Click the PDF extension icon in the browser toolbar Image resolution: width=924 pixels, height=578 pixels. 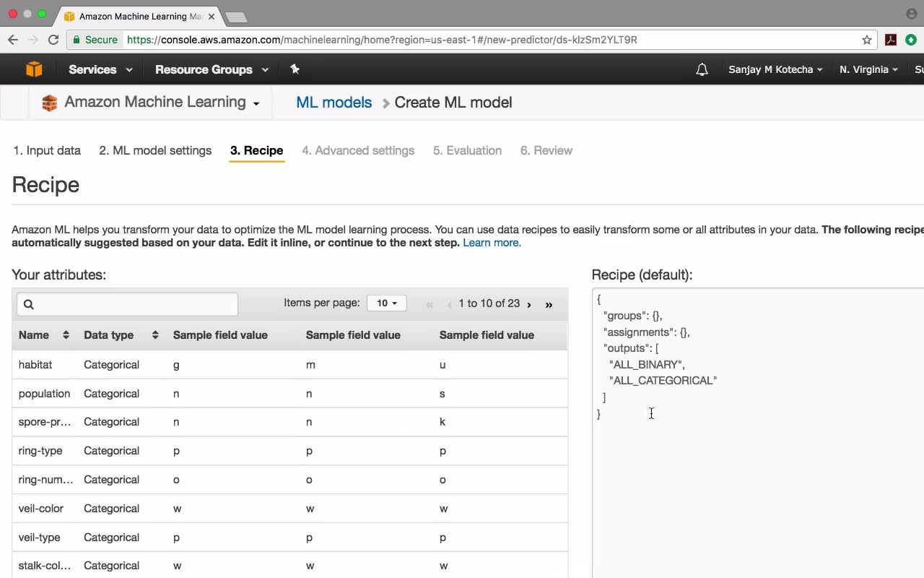click(x=891, y=40)
